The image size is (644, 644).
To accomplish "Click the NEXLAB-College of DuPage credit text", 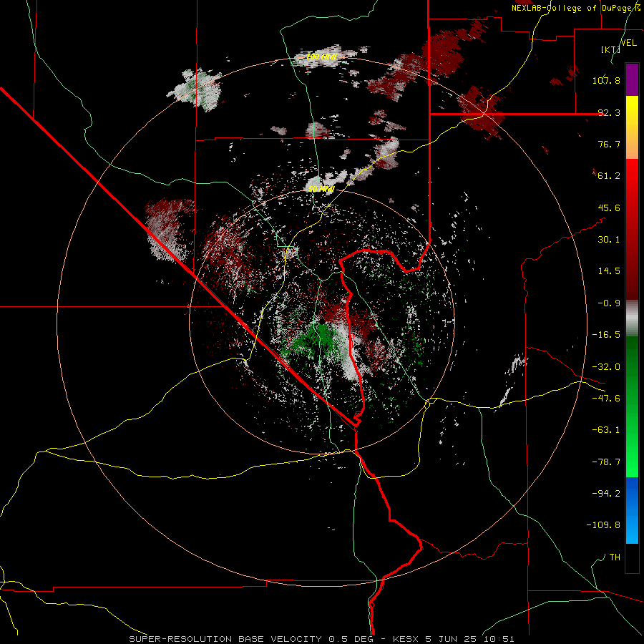I will [x=575, y=8].
